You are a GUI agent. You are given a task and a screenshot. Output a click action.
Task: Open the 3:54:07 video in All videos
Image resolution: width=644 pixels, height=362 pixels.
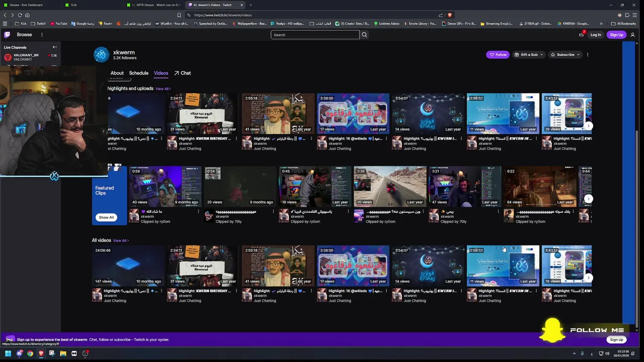(428, 266)
